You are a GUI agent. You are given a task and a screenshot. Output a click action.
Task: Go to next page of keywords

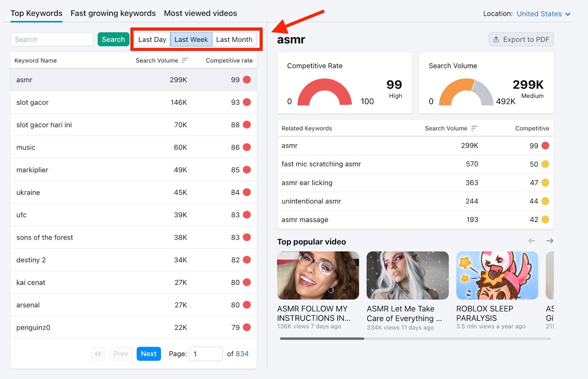coord(148,354)
